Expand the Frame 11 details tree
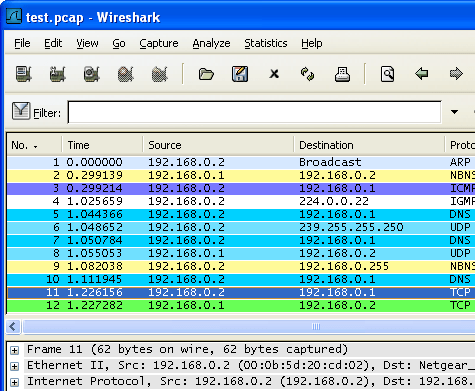Viewport: 475px width, 391px height. 14,350
